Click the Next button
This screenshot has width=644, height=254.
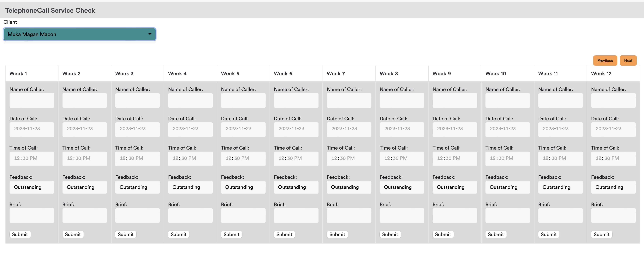point(628,61)
